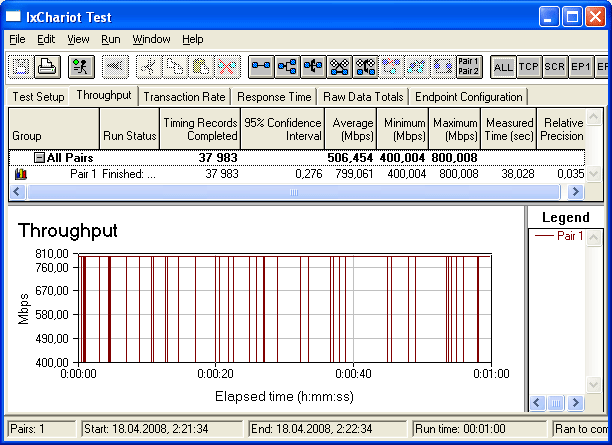Click the Minimum (Mbps) column header
Image resolution: width=612 pixels, height=445 pixels.
pos(403,129)
